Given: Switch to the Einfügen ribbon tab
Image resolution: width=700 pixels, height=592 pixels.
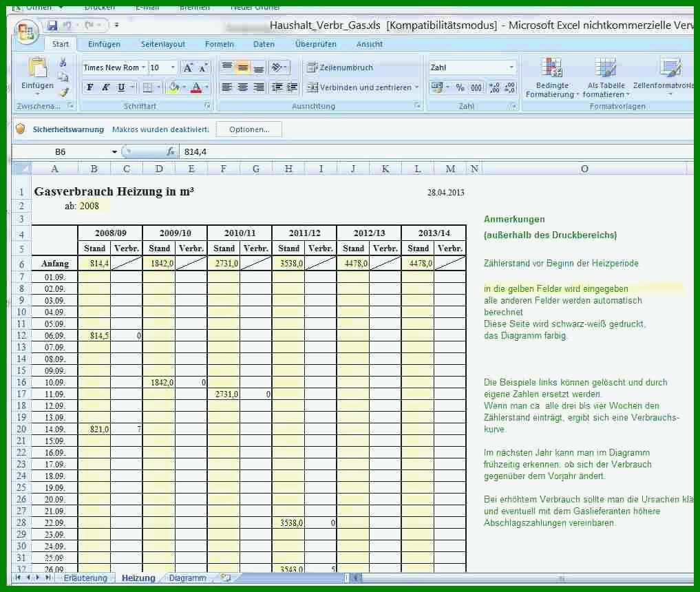Looking at the screenshot, I should 104,44.
